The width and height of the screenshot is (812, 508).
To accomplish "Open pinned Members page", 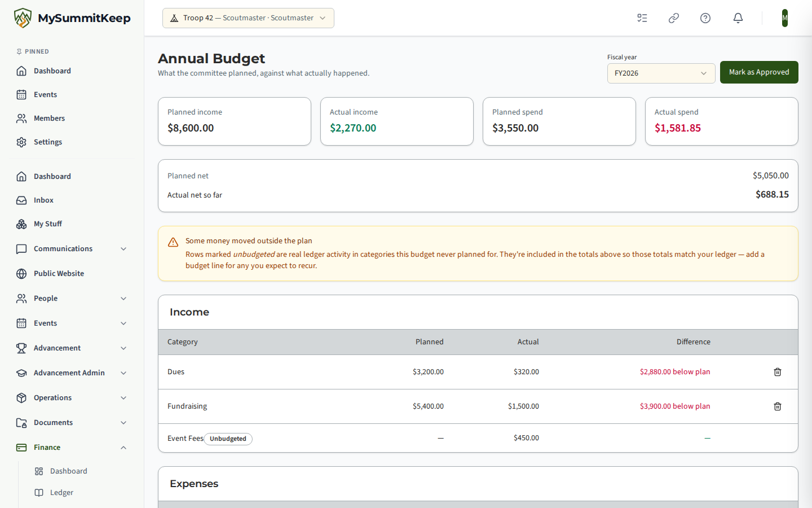I will [x=72, y=119].
